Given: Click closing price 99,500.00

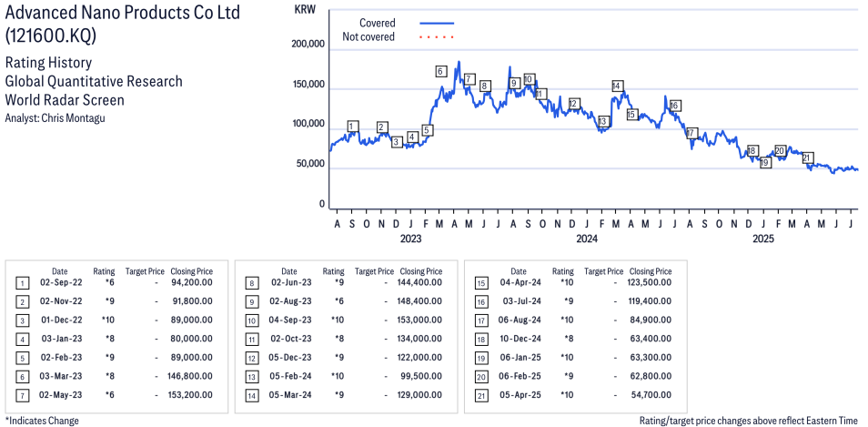Looking at the screenshot, I should click(x=422, y=376).
